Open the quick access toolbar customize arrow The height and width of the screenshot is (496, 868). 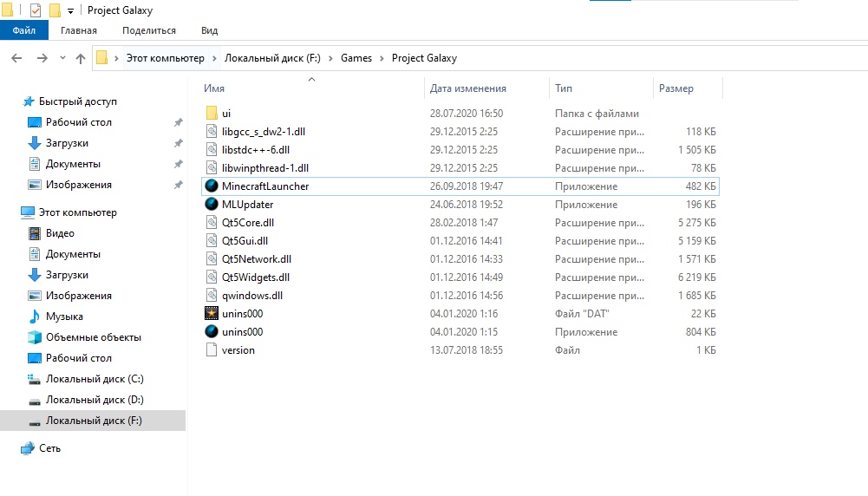click(70, 10)
